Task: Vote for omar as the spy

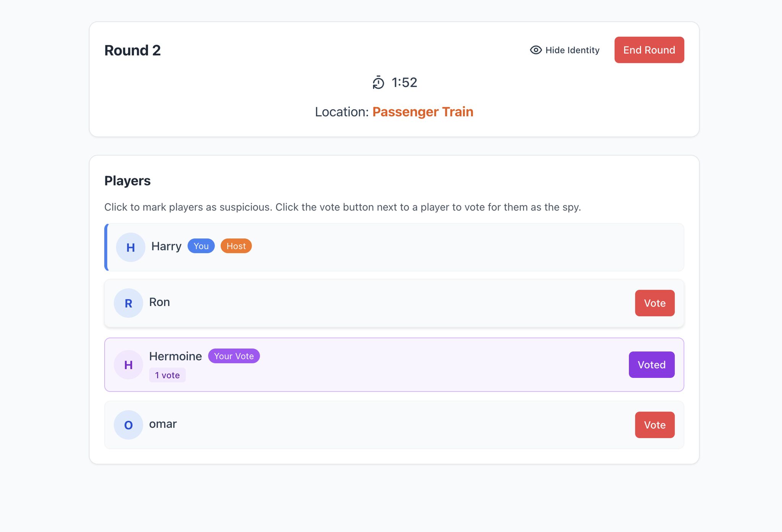Action: [654, 425]
